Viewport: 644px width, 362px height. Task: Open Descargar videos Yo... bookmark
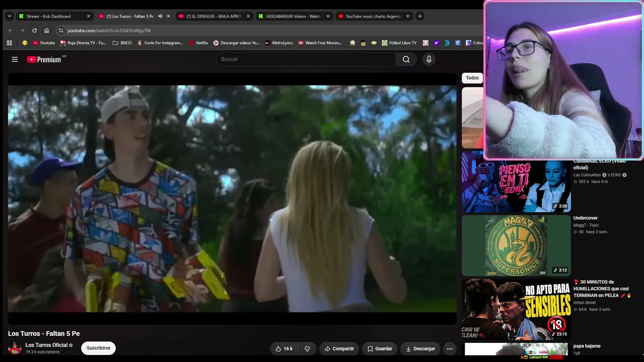[x=236, y=43]
